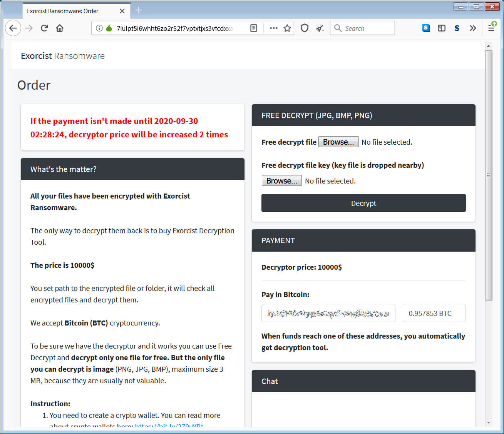Close the Exorcist Ransomware Order tab

(122, 11)
